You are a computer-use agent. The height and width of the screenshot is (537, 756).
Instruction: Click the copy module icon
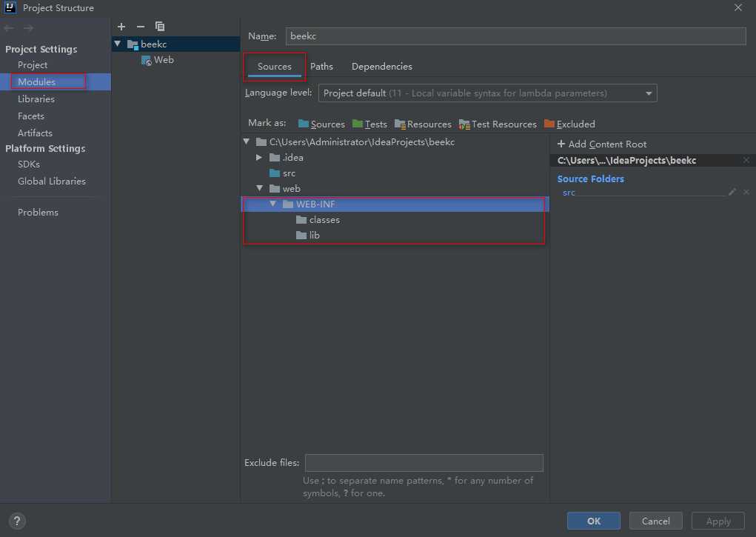pyautogui.click(x=160, y=27)
